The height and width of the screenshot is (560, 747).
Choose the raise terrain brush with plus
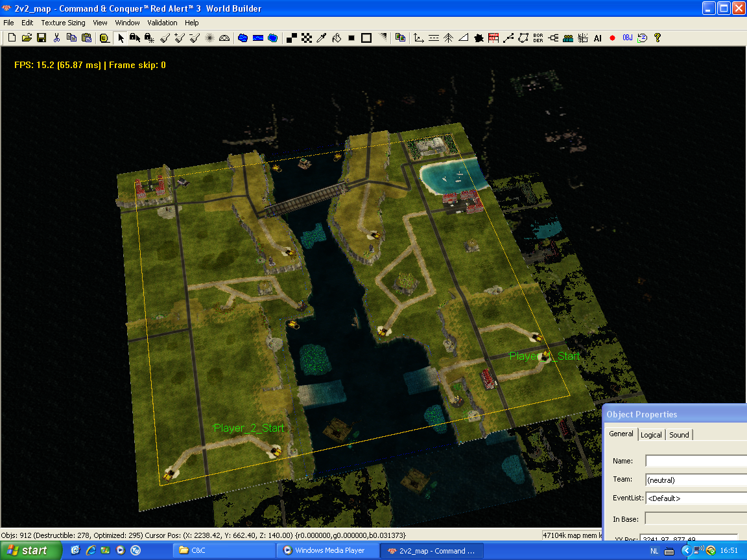[x=180, y=38]
